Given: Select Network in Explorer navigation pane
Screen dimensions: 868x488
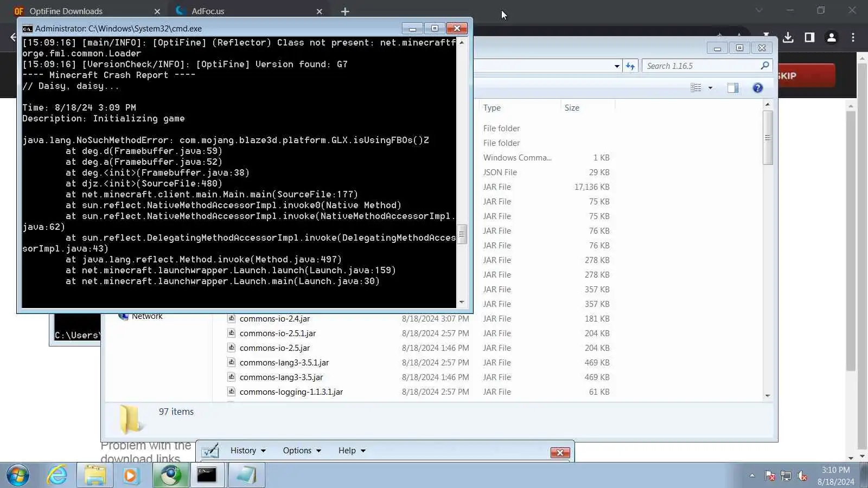Looking at the screenshot, I should tap(147, 317).
